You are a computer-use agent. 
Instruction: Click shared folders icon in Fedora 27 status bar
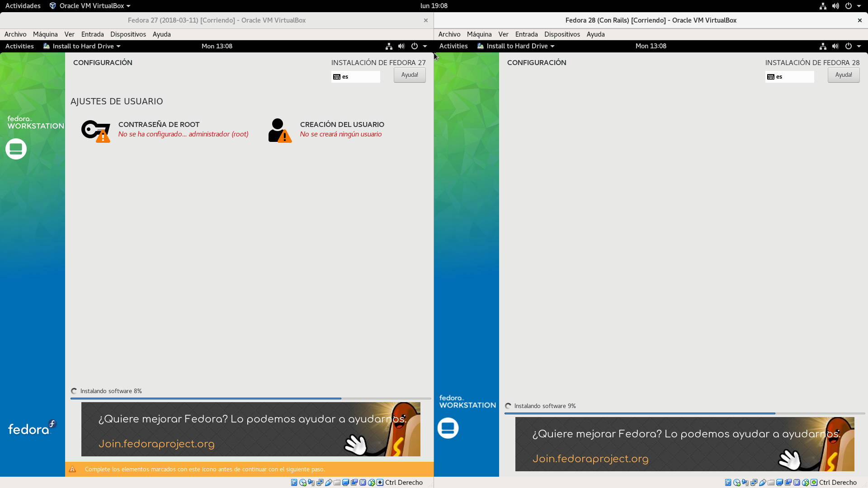337,483
